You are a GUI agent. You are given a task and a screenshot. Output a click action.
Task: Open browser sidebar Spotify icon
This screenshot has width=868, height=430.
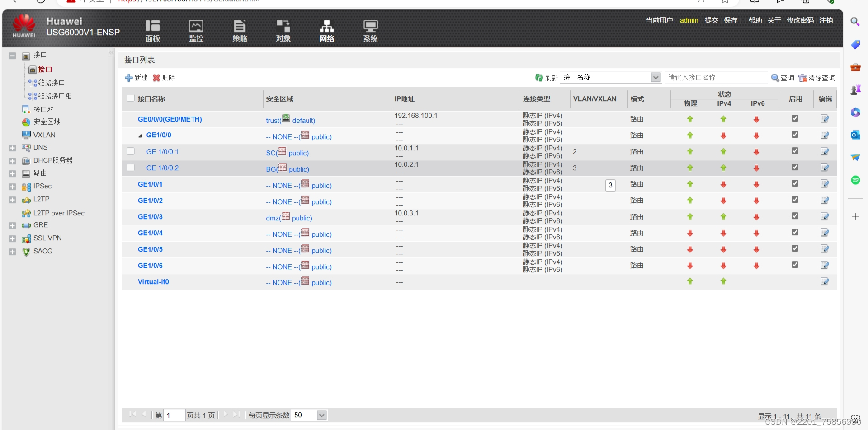[855, 180]
